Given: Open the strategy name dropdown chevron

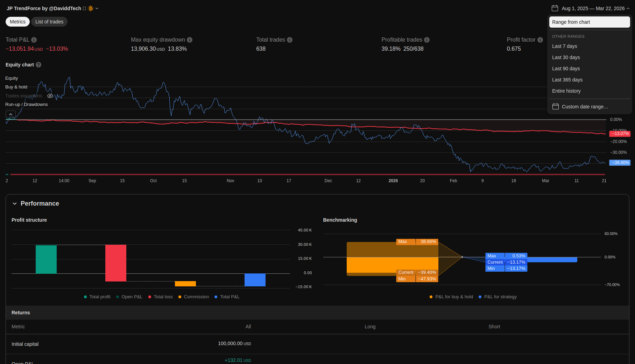Looking at the screenshot, I should point(97,8).
